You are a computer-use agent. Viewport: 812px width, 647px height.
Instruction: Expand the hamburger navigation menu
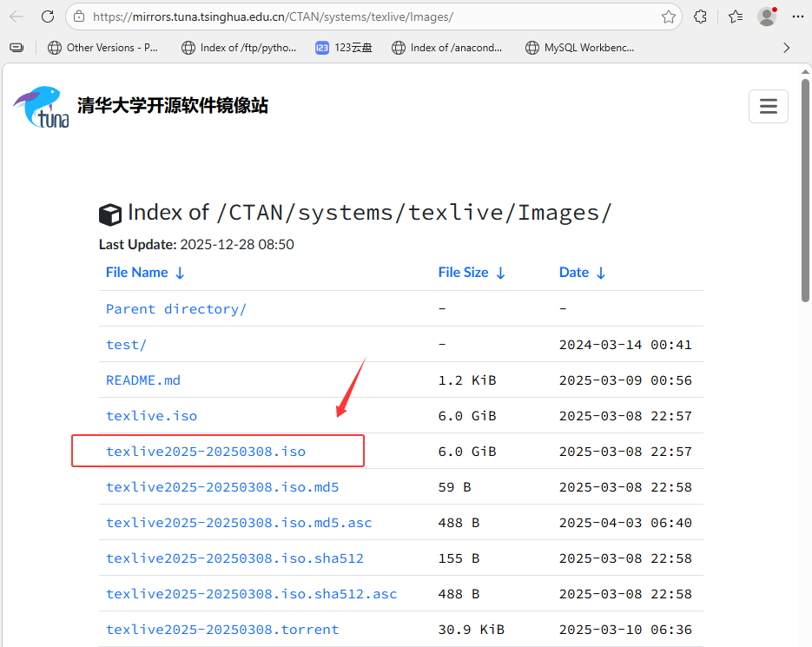(x=768, y=106)
